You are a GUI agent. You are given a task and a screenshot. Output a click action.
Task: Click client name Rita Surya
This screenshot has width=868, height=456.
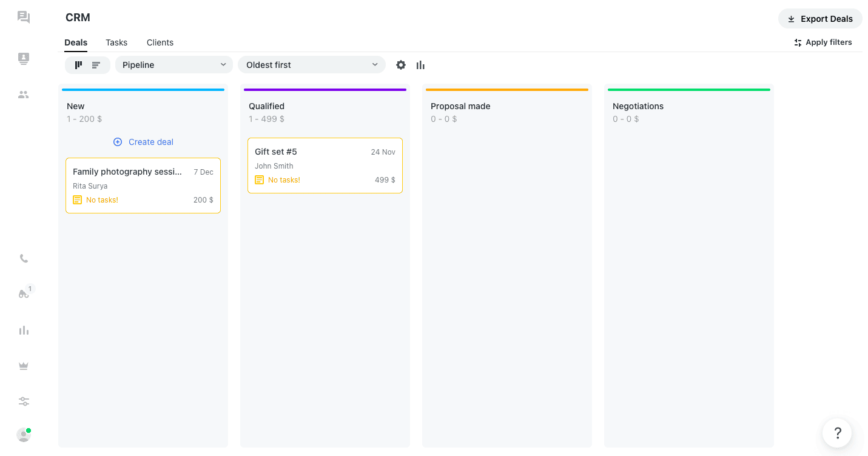coord(90,186)
